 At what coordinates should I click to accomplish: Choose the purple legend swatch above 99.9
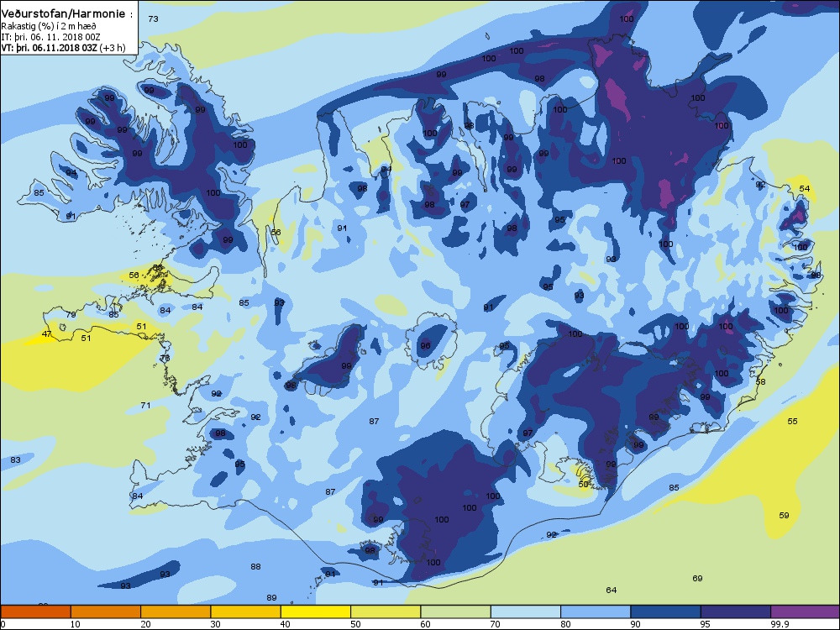point(806,612)
